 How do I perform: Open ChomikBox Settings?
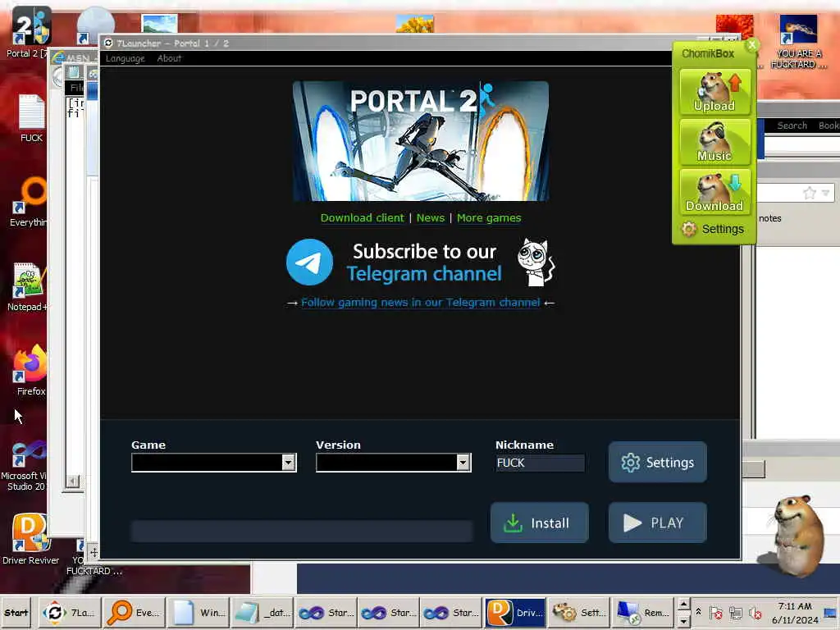tap(713, 230)
